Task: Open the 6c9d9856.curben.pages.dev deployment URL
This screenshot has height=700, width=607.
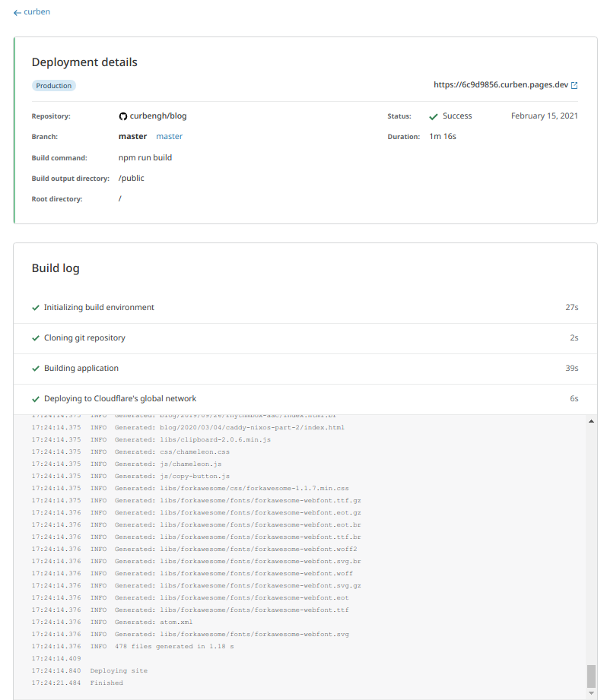Action: pyautogui.click(x=501, y=85)
